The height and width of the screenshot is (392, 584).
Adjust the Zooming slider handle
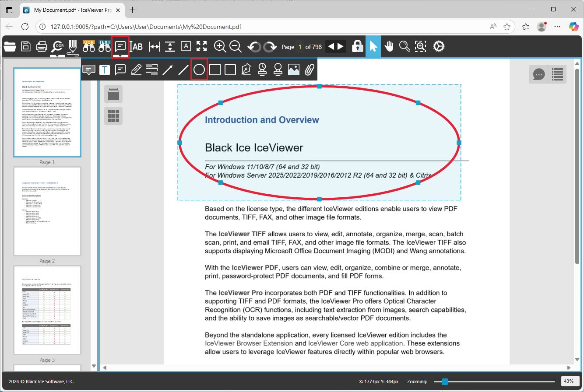pos(445,381)
